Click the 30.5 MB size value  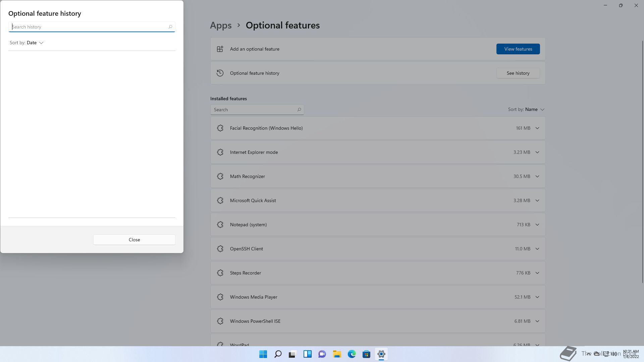tap(522, 176)
